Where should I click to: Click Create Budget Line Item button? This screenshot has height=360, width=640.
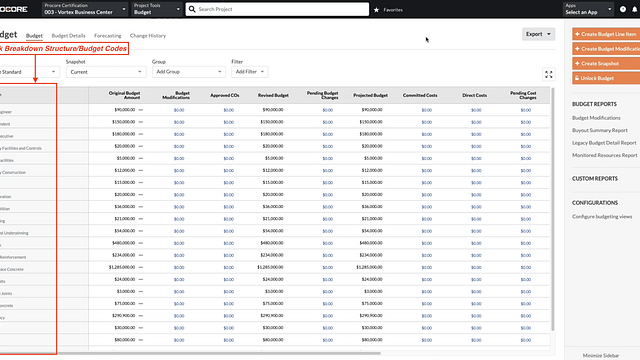[x=606, y=34]
